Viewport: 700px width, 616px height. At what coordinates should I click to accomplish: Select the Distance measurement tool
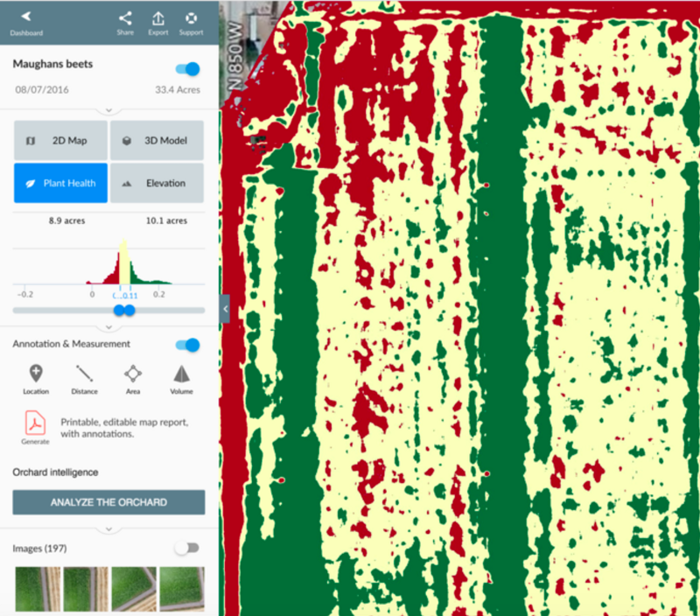click(x=84, y=376)
